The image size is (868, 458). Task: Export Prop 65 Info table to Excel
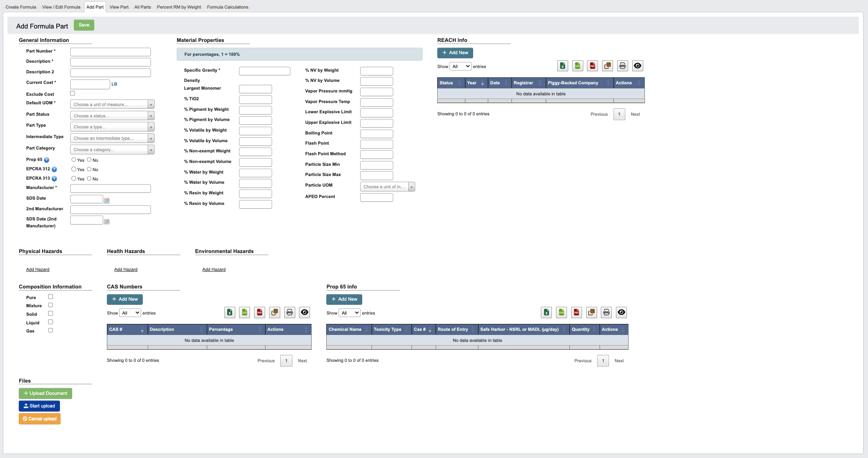[546, 313]
